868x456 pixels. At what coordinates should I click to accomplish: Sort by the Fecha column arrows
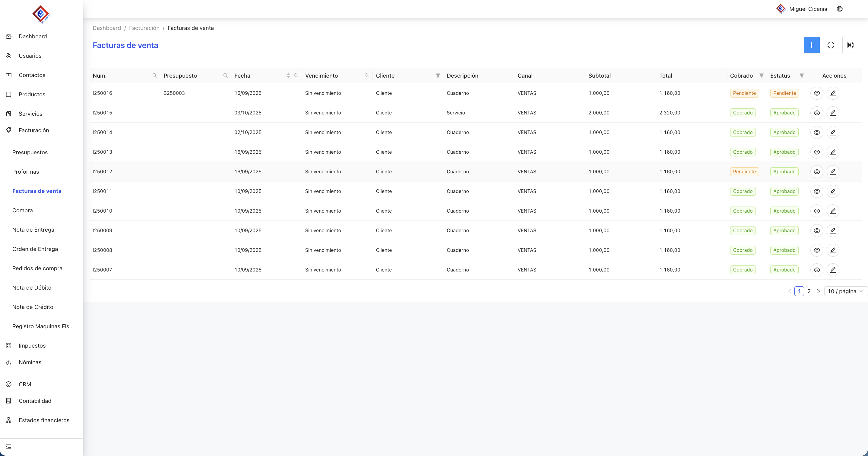(x=288, y=75)
